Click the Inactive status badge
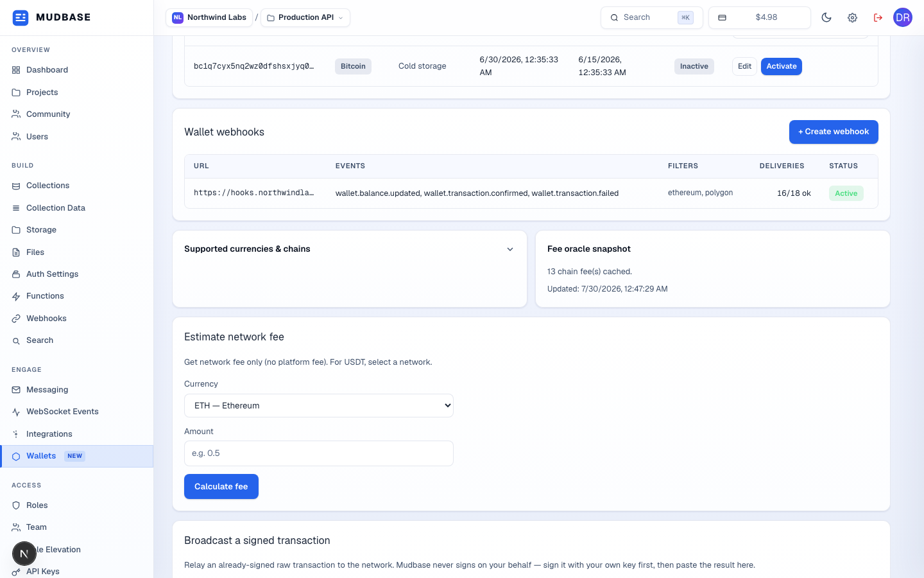 [694, 66]
